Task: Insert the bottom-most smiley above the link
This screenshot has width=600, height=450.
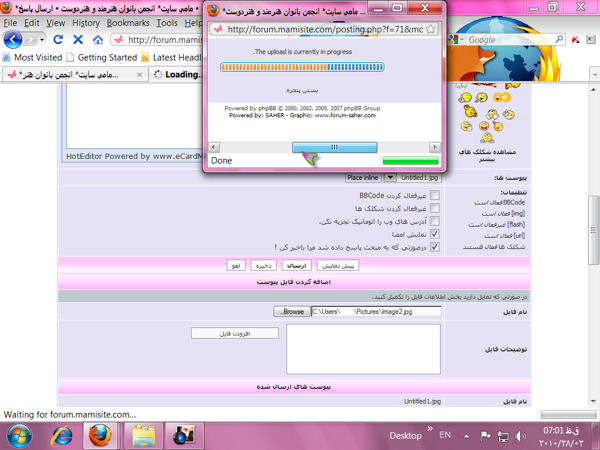Action: click(487, 137)
